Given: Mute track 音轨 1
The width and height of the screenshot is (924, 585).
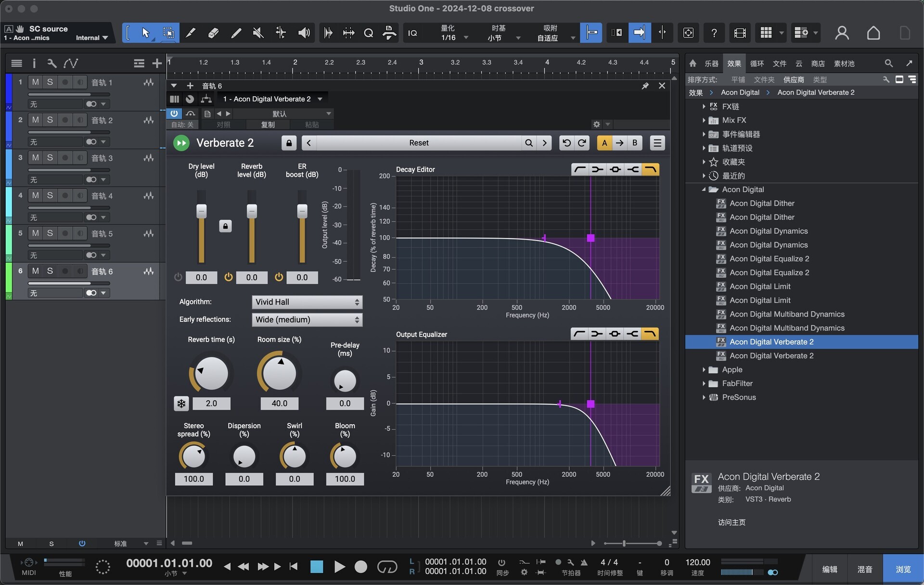Looking at the screenshot, I should (35, 82).
